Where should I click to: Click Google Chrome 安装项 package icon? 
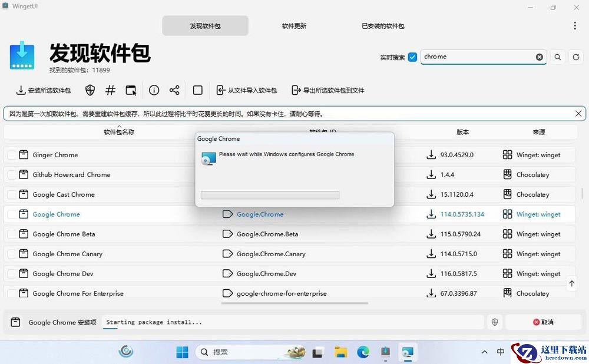tap(15, 322)
